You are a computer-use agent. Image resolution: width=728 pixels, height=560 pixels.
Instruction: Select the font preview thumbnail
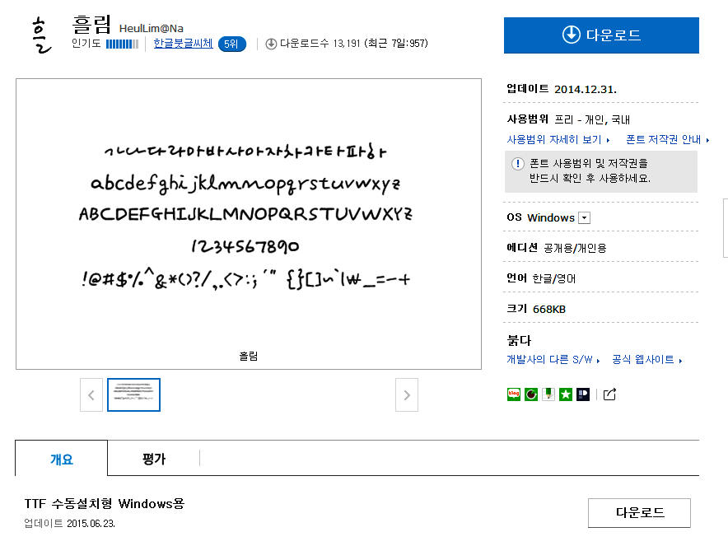133,394
